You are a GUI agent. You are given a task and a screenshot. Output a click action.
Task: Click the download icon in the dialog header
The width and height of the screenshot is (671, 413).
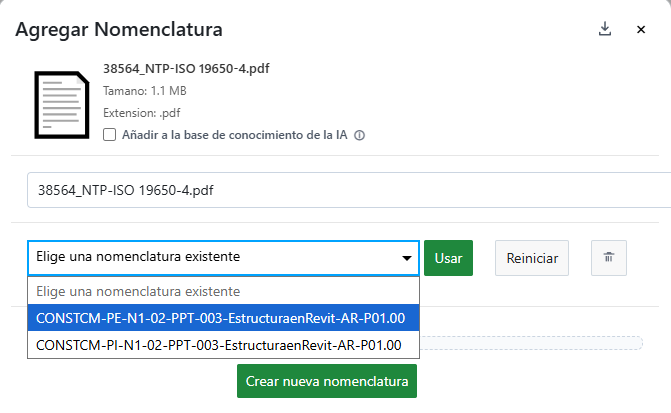click(604, 29)
